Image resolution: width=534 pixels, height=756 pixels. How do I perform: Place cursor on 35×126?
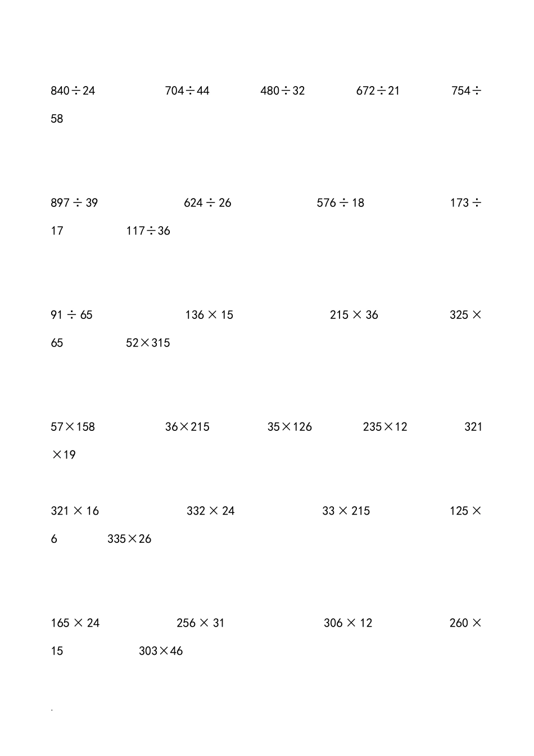[x=289, y=427]
